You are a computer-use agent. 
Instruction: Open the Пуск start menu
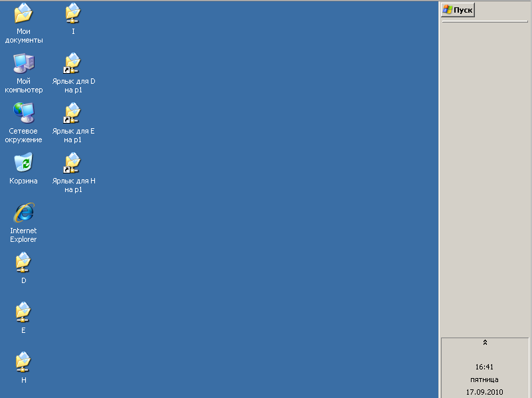click(458, 10)
